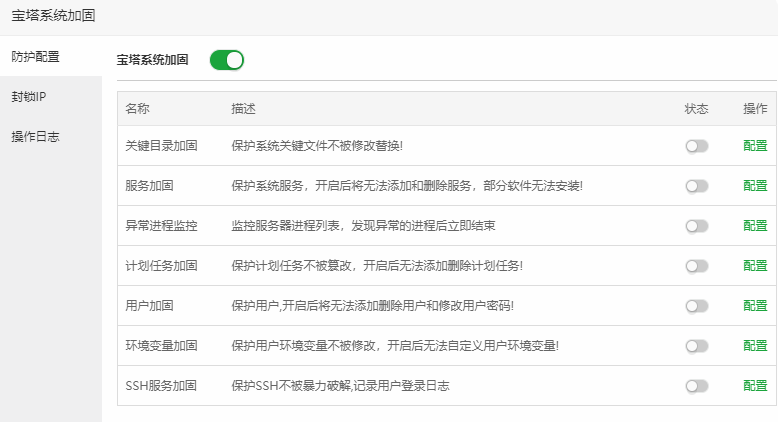Click the 状态 column header
The height and width of the screenshot is (422, 778).
697,109
